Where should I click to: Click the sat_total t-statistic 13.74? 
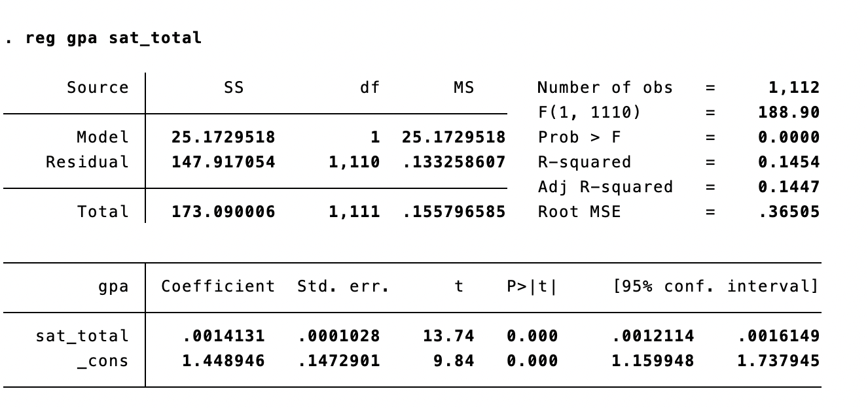448,336
